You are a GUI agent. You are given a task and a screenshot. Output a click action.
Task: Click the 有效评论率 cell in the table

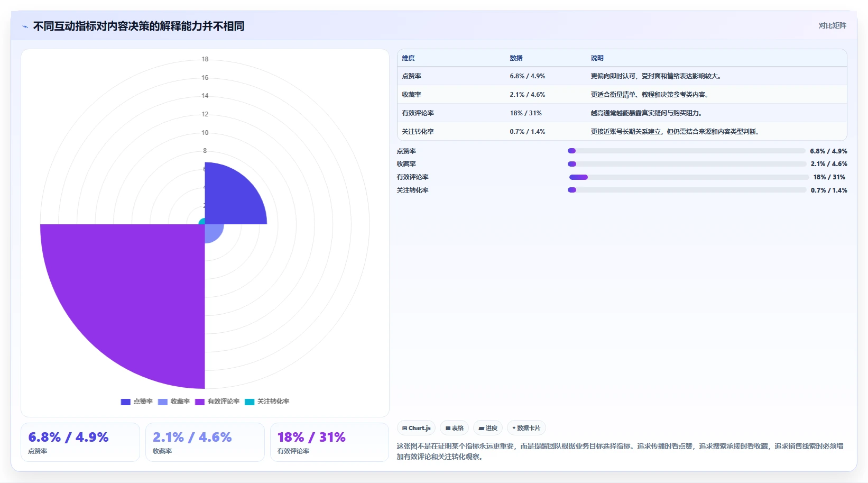click(418, 113)
